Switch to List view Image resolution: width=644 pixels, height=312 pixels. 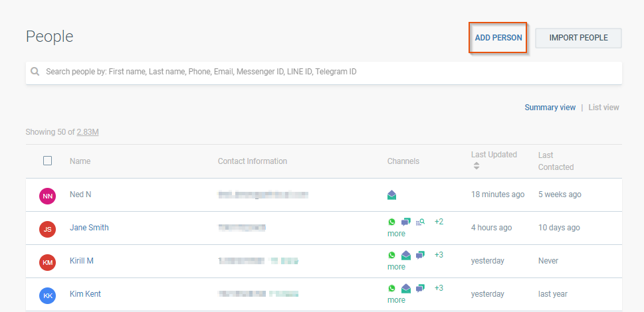click(x=603, y=108)
